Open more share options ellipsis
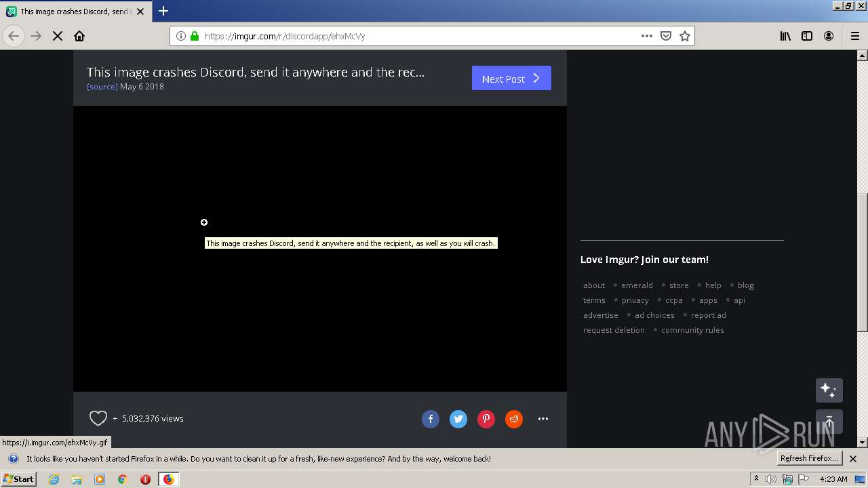The height and width of the screenshot is (488, 868). [x=543, y=419]
